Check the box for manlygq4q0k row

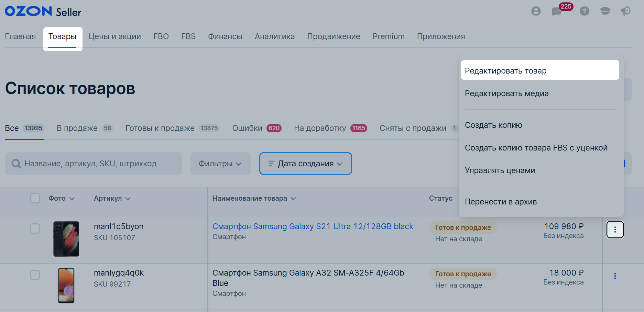(35, 275)
